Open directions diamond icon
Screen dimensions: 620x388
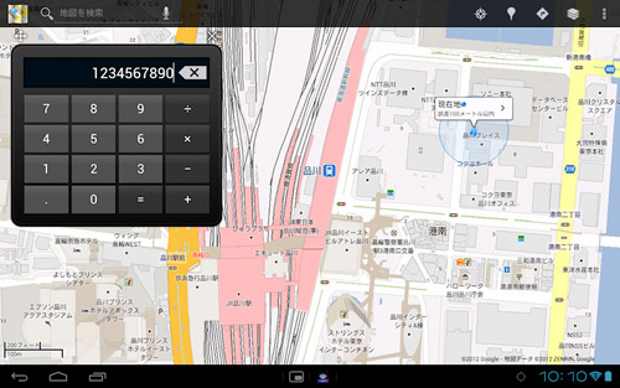tap(542, 14)
